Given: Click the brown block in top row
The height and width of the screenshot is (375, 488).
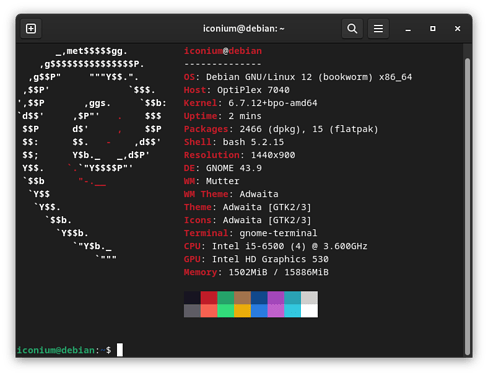Looking at the screenshot, I should (243, 298).
